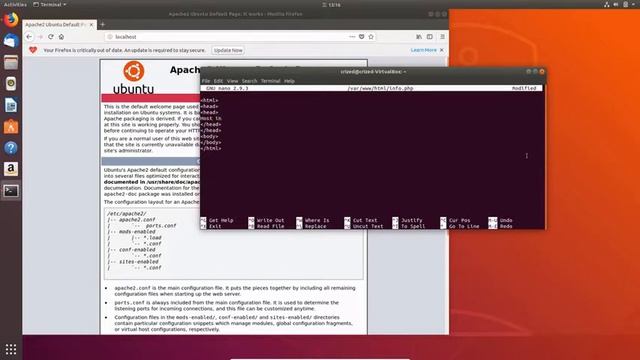
Task: Click the Cut Text shortcut in nano
Action: (361, 220)
